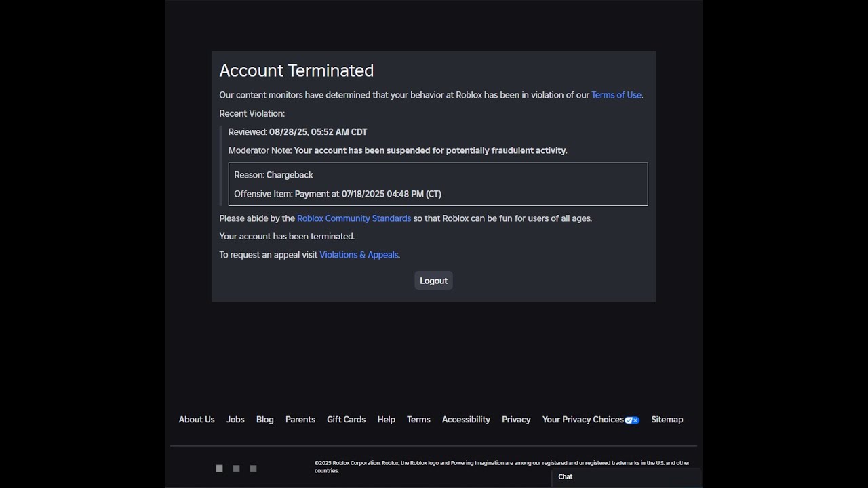The height and width of the screenshot is (488, 868).
Task: Click the Logout button
Action: (433, 281)
